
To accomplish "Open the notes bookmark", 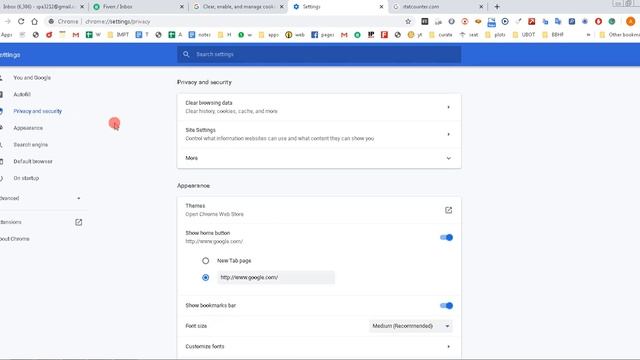I will click(200, 35).
